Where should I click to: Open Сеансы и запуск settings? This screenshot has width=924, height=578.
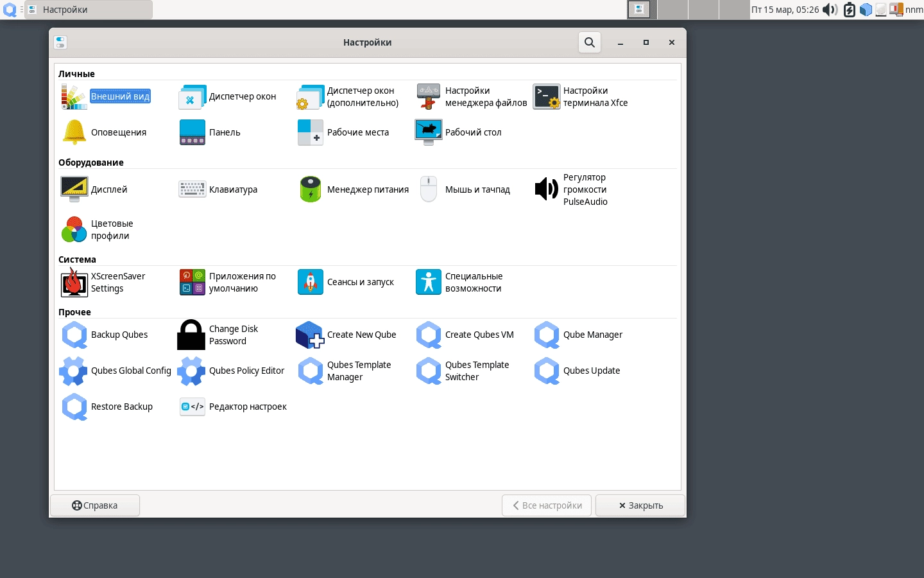346,283
